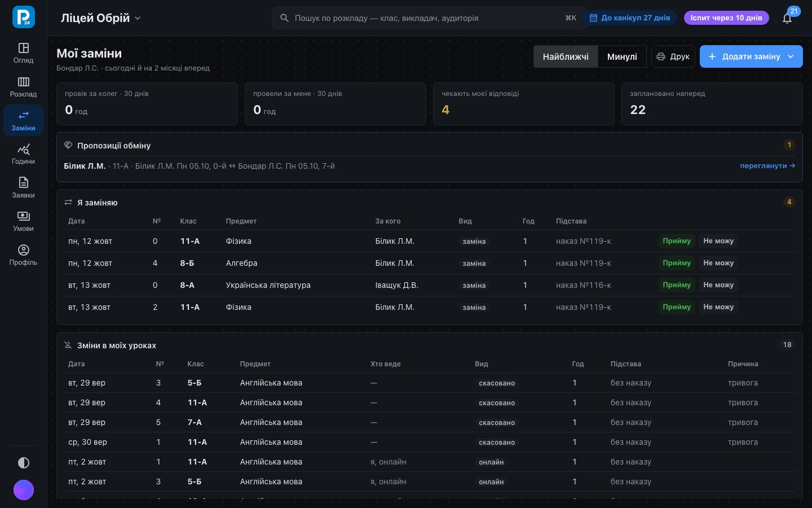Select the Заміни sidebar item
The image size is (812, 508).
coord(23,121)
